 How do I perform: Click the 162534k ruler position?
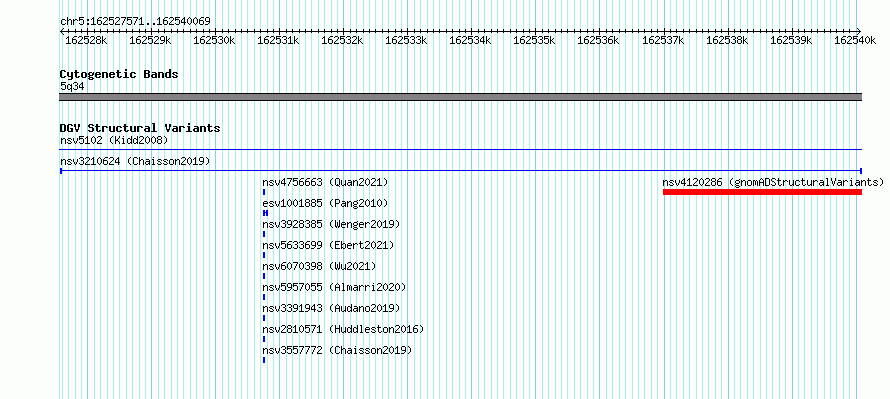(x=471, y=40)
